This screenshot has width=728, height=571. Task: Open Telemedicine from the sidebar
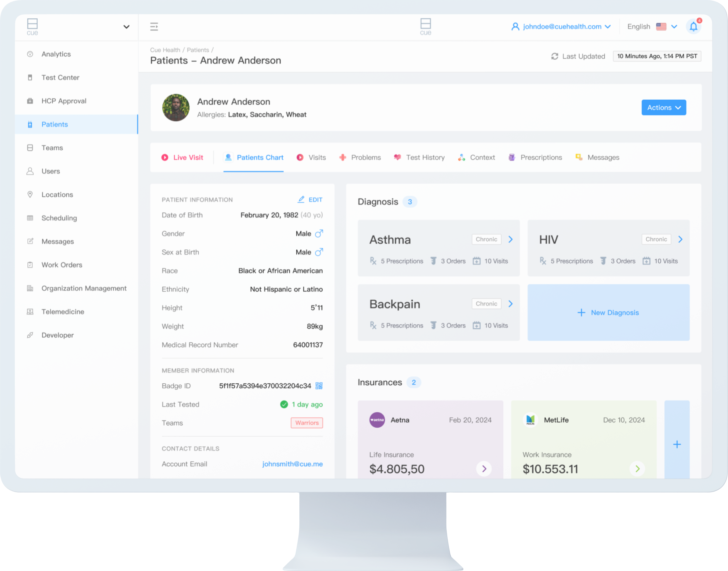(x=63, y=312)
